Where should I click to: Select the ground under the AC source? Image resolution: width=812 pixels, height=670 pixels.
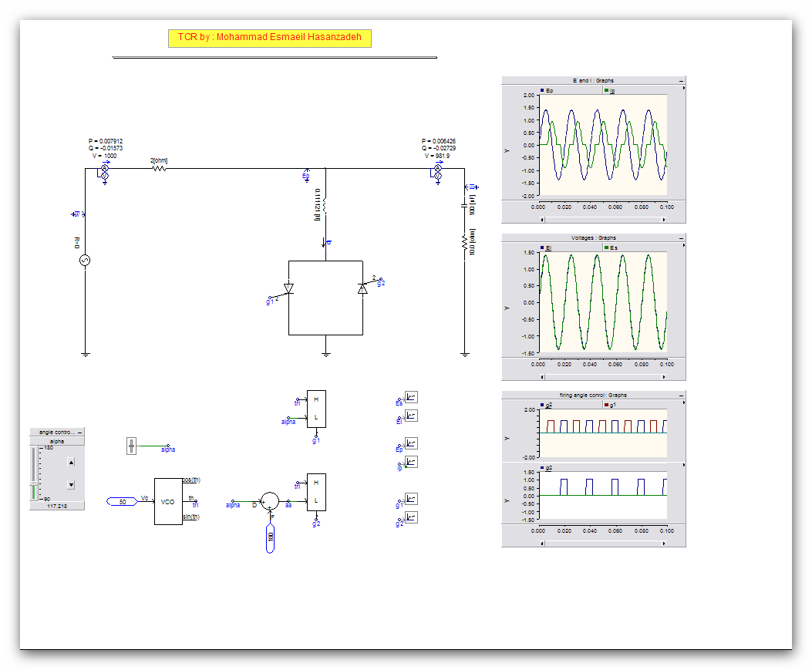pos(86,355)
